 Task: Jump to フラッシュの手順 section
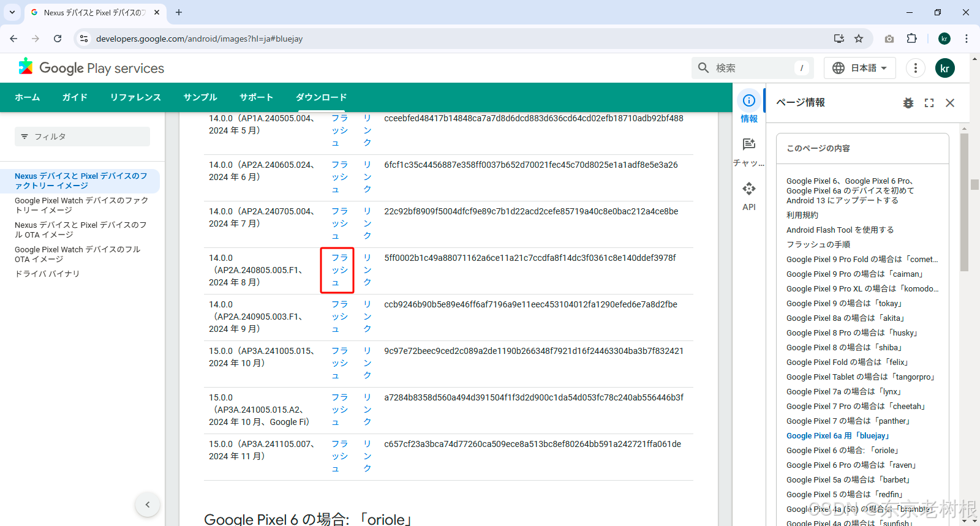point(818,244)
